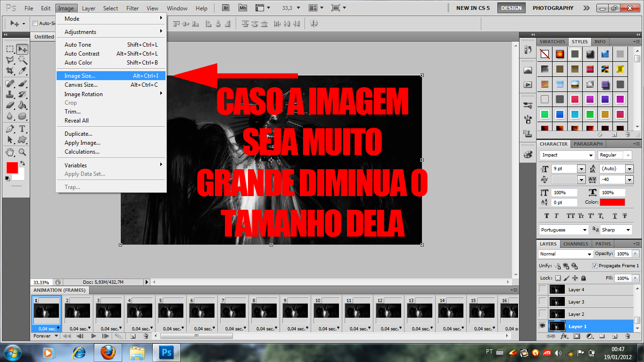Viewport: 644px width, 362px height.
Task: Select the Sponge tool
Action: (x=22, y=116)
